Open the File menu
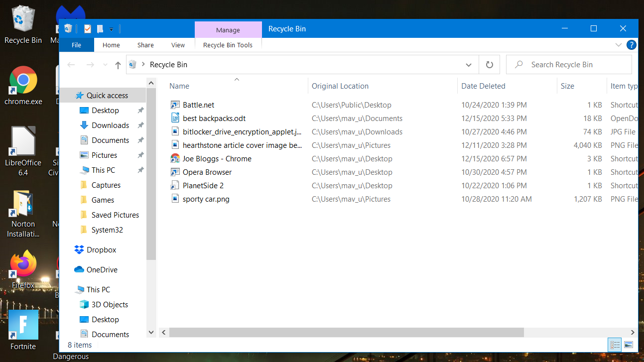 pos(76,45)
